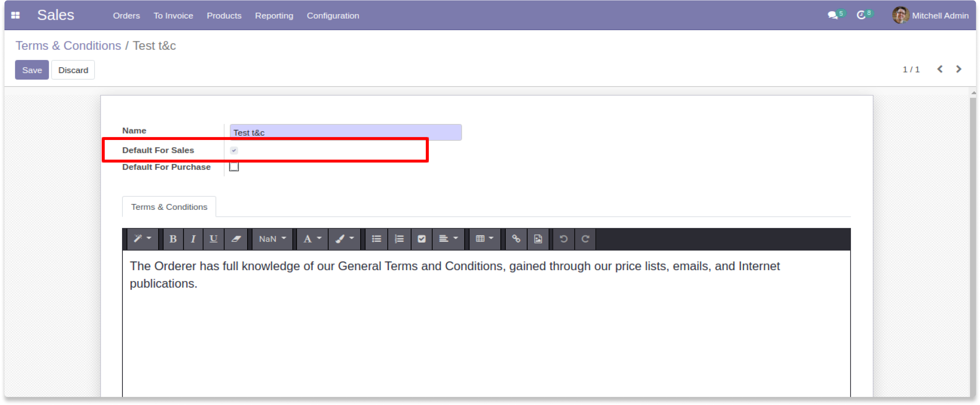980x405 pixels.
Task: Click the 'Default For Sales' label
Action: pyautogui.click(x=158, y=150)
